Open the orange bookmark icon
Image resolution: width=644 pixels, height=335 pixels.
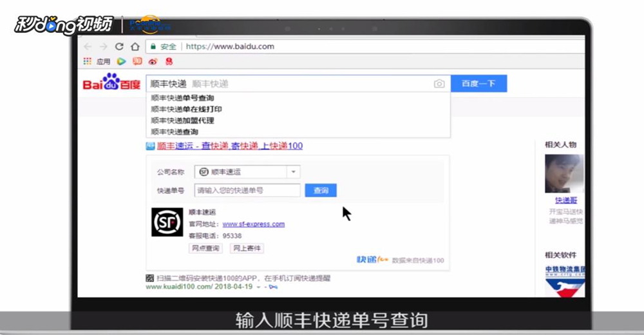[137, 61]
